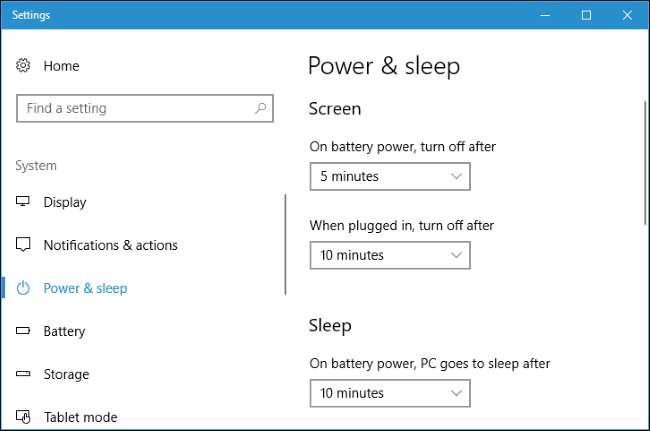Click the search magnifier icon
The image size is (650, 431).
tap(260, 108)
